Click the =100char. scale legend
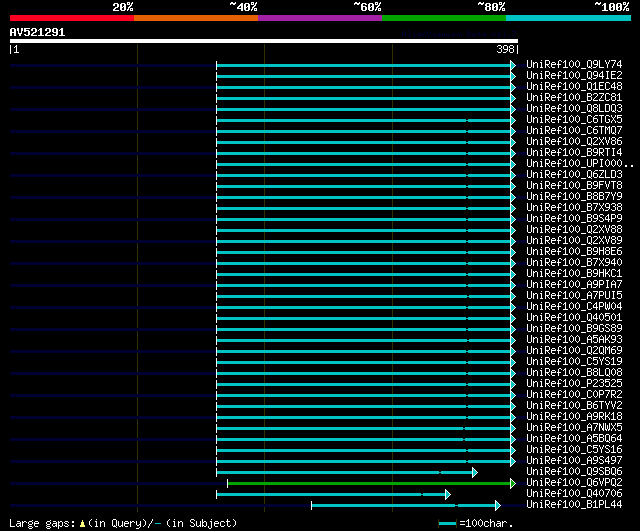Viewport: 640px width, 531px height. point(476,524)
